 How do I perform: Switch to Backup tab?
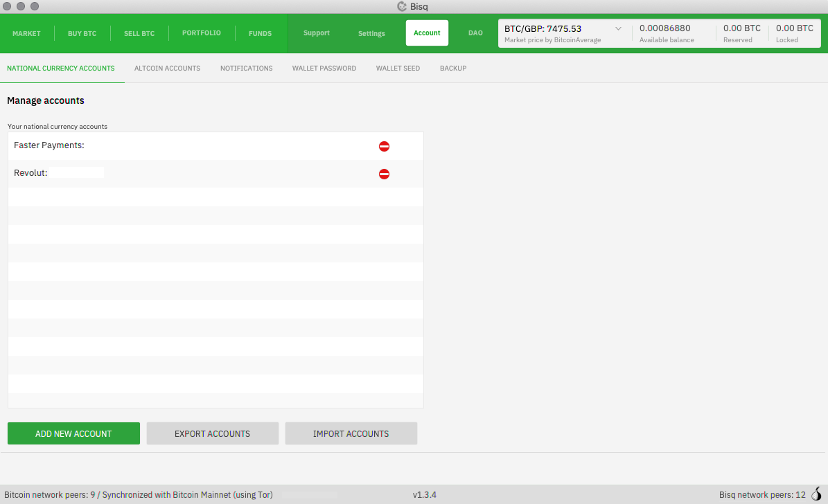pyautogui.click(x=453, y=68)
